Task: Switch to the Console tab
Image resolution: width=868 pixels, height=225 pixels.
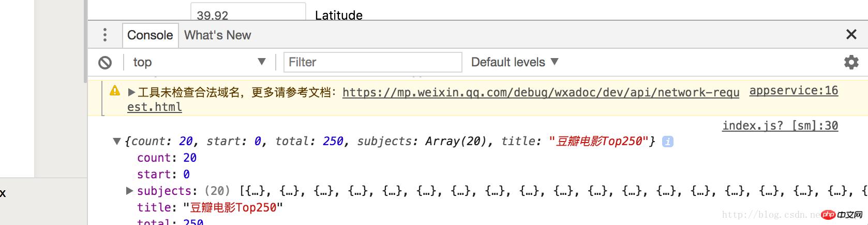Action: coord(150,35)
